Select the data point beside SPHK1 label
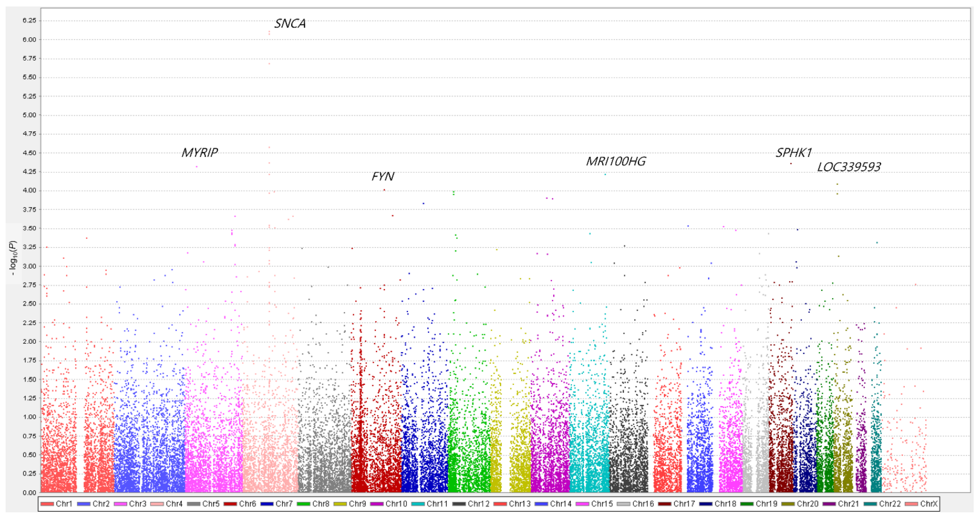980x521 pixels. coord(791,164)
